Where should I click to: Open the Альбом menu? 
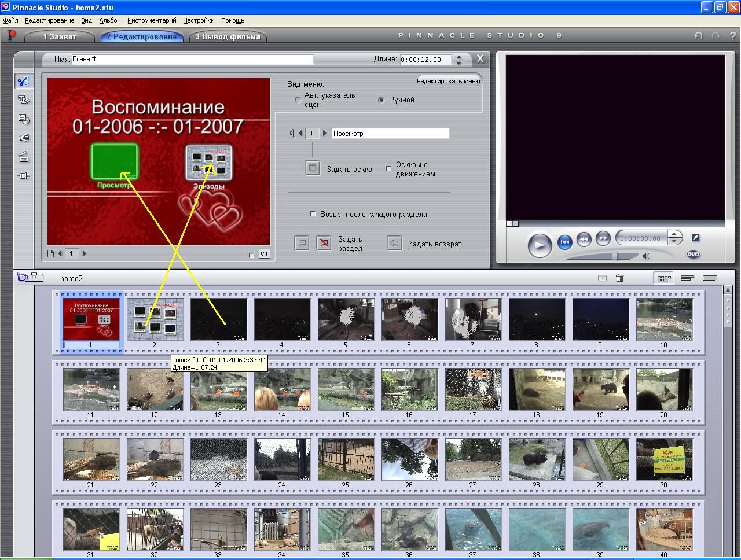tap(110, 20)
